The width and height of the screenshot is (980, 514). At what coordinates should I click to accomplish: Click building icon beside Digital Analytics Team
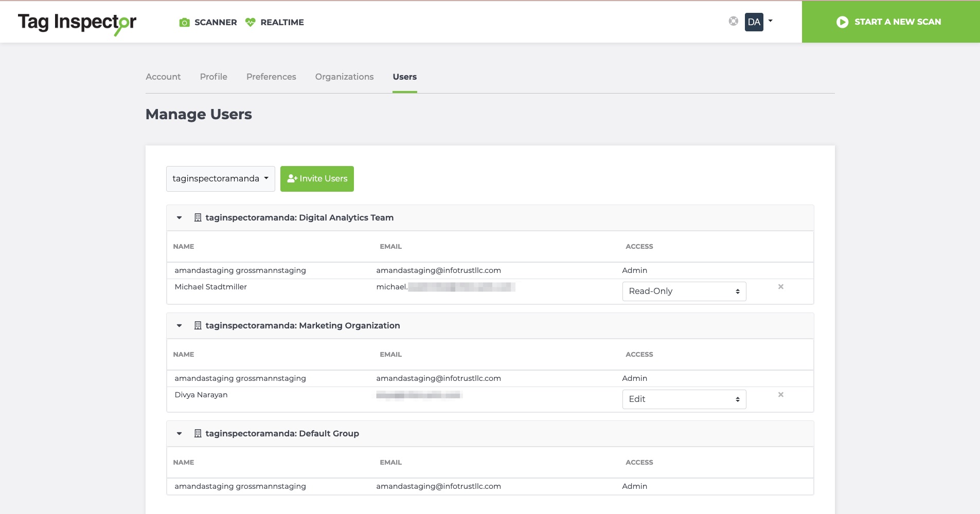tap(198, 217)
